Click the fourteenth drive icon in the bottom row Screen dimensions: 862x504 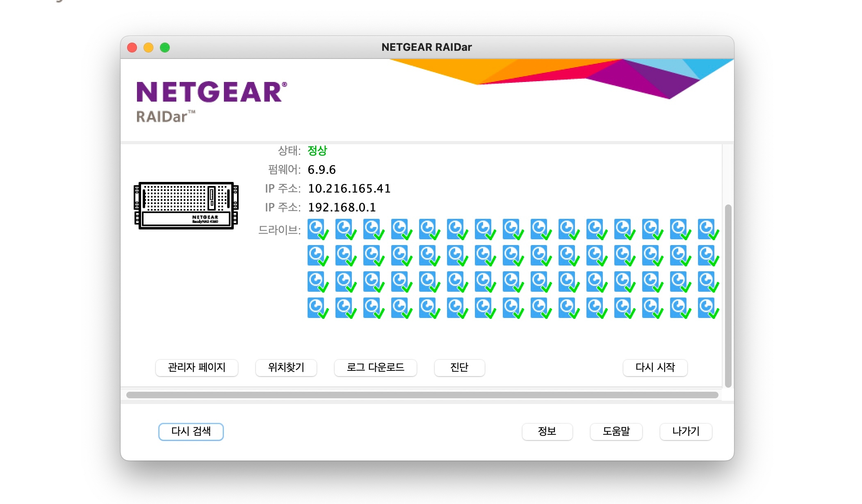(680, 308)
